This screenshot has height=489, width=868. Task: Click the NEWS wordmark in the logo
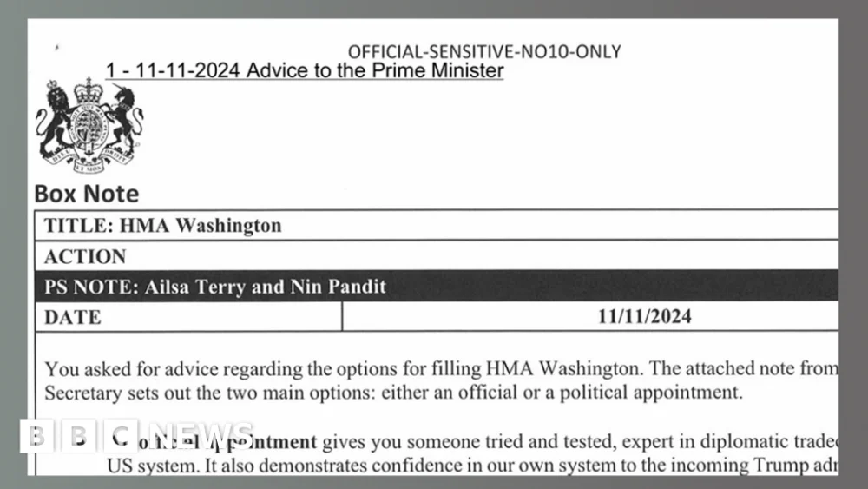coord(201,436)
